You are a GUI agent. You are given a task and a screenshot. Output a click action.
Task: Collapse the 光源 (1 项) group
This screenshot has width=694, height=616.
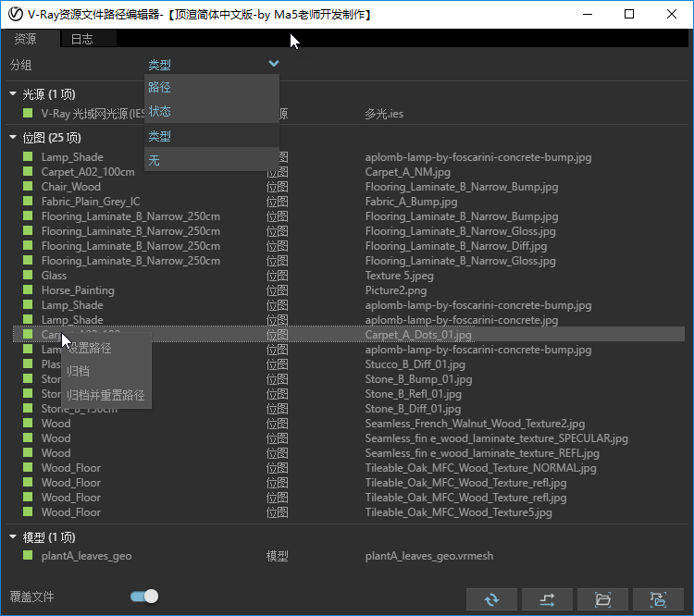13,93
